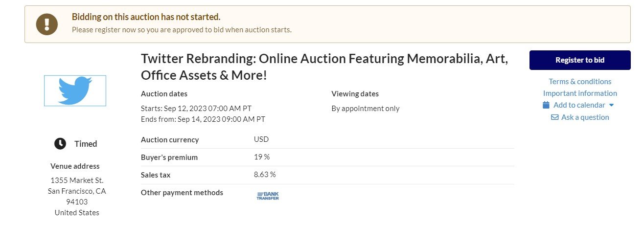Click the clock icon beside Timed
Image resolution: width=644 pixels, height=225 pixels.
click(x=60, y=144)
